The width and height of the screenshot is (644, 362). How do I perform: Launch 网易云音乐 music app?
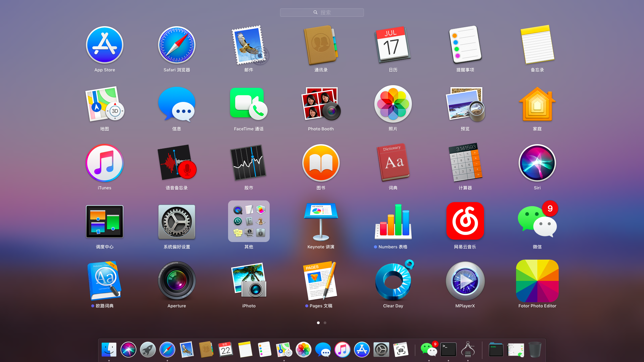coord(465,221)
